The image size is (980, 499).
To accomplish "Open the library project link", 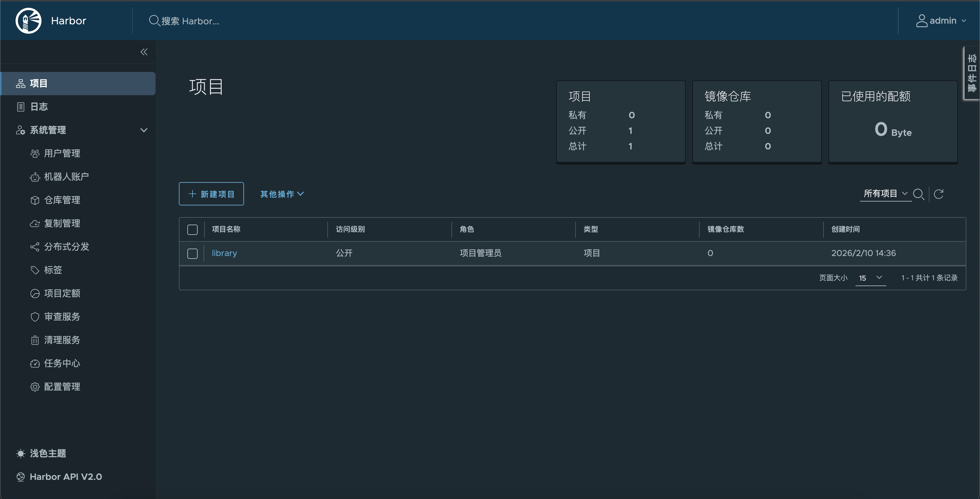I will pos(224,253).
